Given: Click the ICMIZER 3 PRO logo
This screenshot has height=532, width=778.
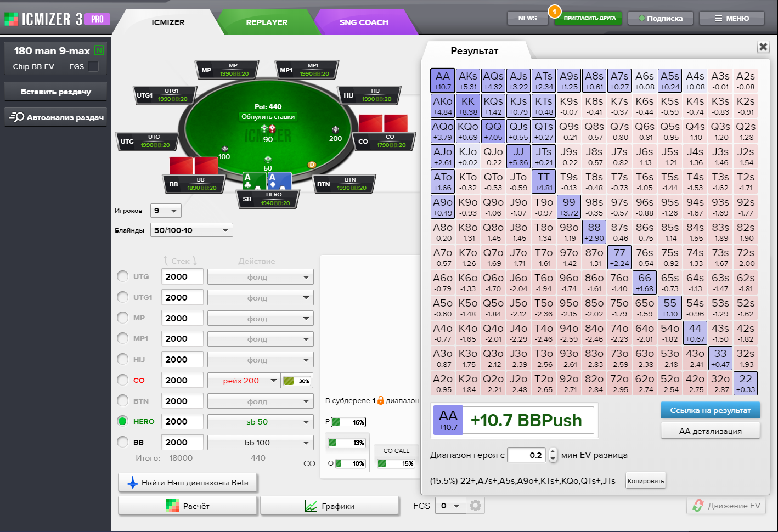Looking at the screenshot, I should click(57, 19).
